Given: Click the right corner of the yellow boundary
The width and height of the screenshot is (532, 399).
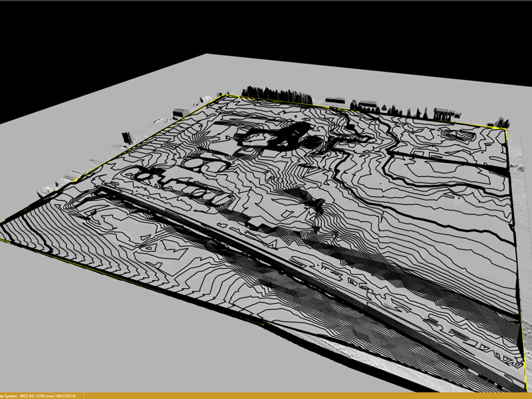Looking at the screenshot, I should pos(507,130).
